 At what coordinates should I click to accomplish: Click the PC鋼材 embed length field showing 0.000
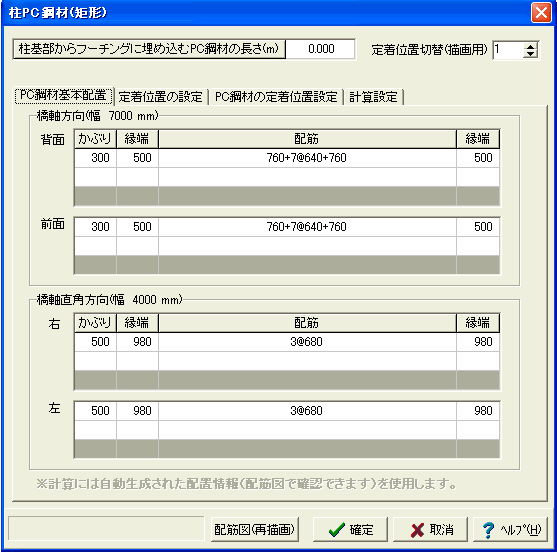coord(321,49)
